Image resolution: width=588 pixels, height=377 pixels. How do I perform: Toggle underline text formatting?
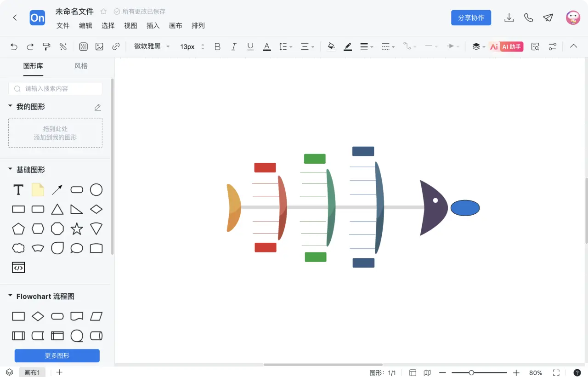click(x=250, y=46)
